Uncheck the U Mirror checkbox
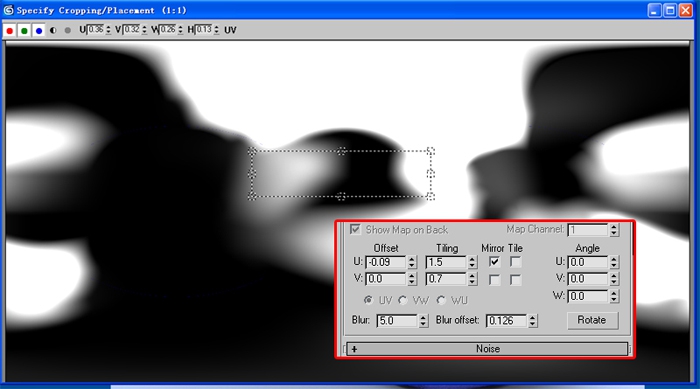This screenshot has width=700, height=389. point(494,262)
